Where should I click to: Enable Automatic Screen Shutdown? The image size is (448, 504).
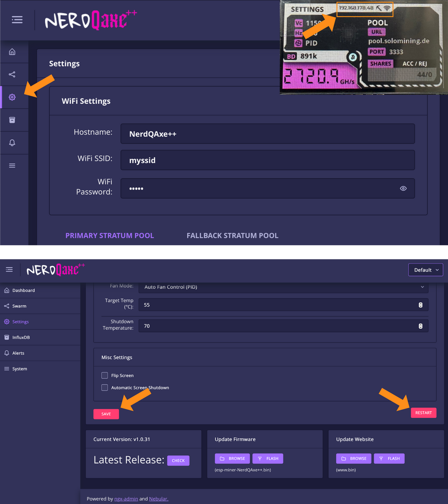(104, 388)
